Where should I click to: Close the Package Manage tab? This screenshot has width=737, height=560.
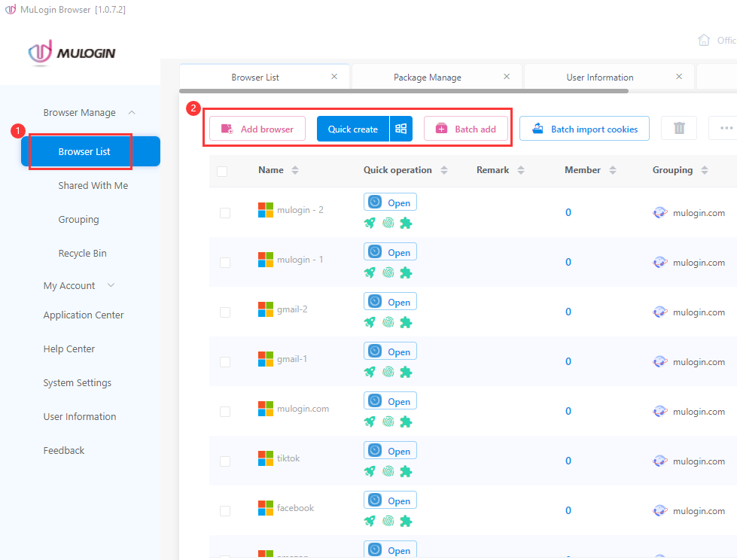[x=507, y=77]
